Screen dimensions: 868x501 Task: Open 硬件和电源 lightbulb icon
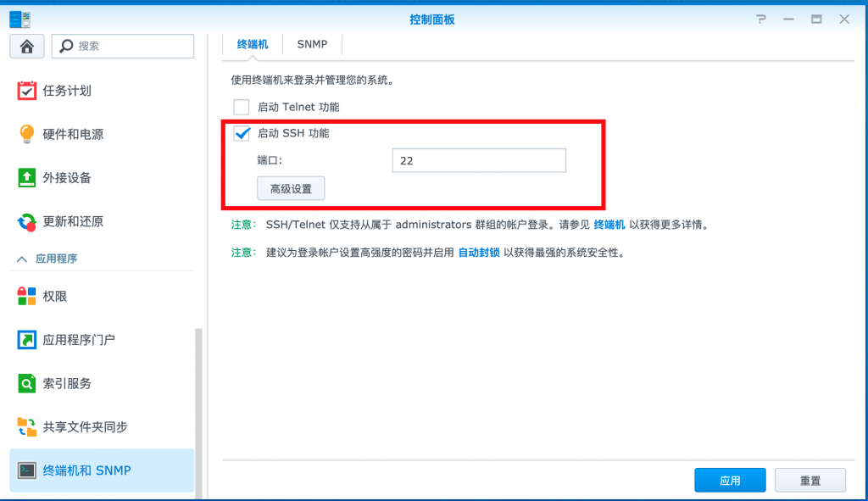tap(27, 134)
